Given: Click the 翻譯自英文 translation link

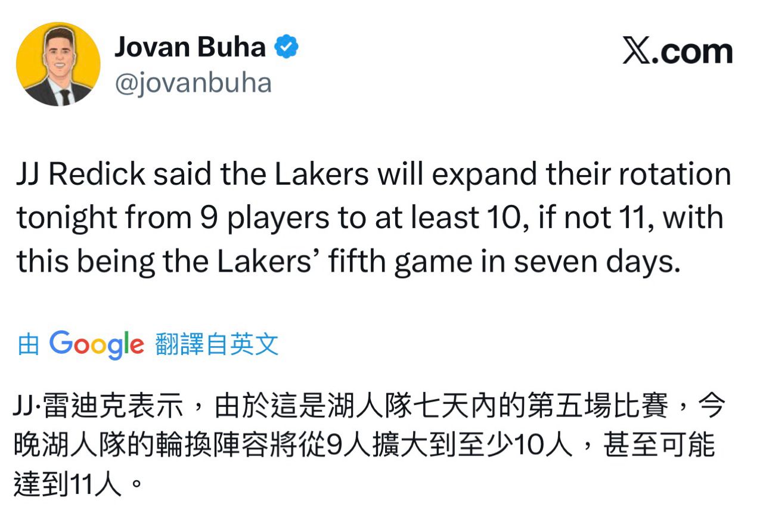Looking at the screenshot, I should click(x=217, y=344).
